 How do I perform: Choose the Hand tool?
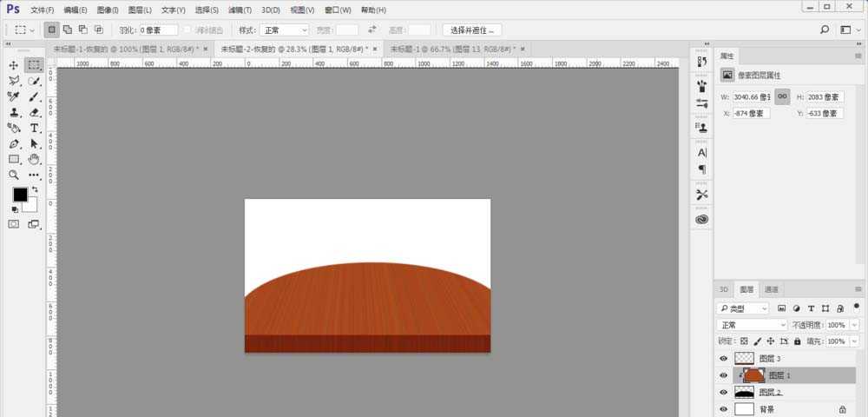pyautogui.click(x=35, y=159)
